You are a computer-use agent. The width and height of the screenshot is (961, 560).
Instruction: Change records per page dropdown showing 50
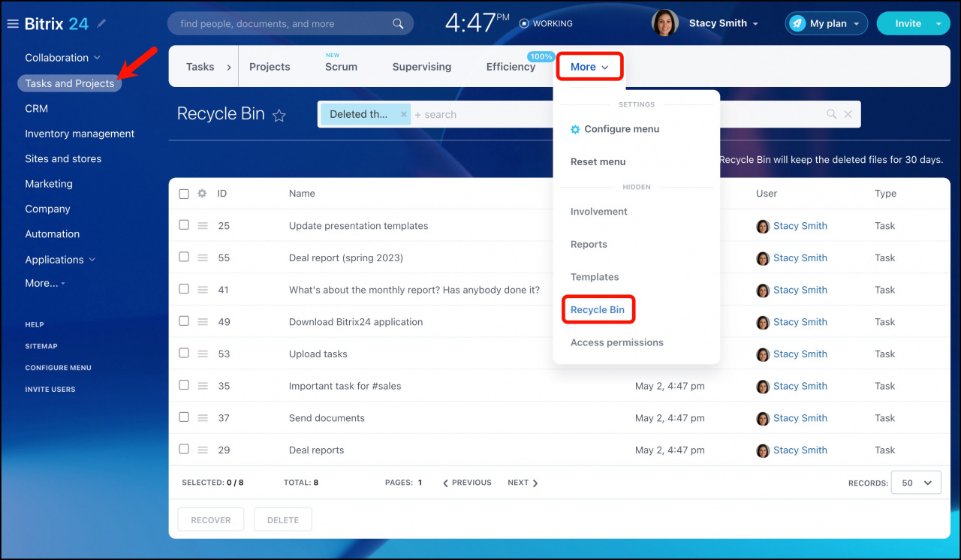point(916,483)
